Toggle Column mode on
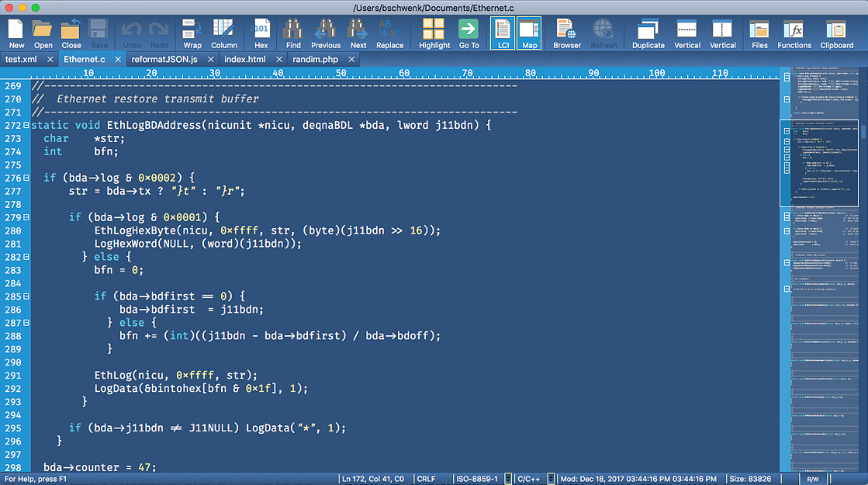The image size is (868, 485). 224,33
